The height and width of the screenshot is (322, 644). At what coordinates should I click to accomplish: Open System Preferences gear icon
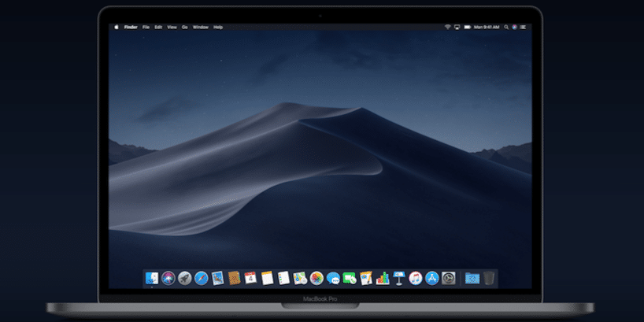[x=449, y=278]
